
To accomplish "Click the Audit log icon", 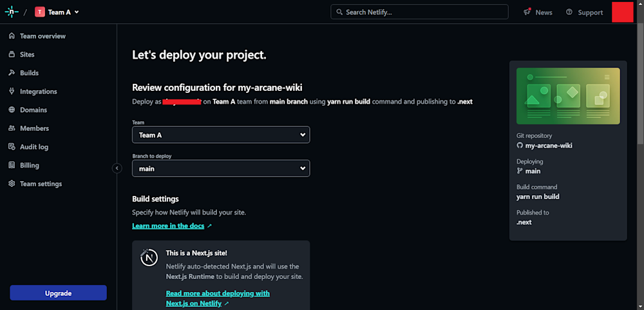I will point(12,147).
